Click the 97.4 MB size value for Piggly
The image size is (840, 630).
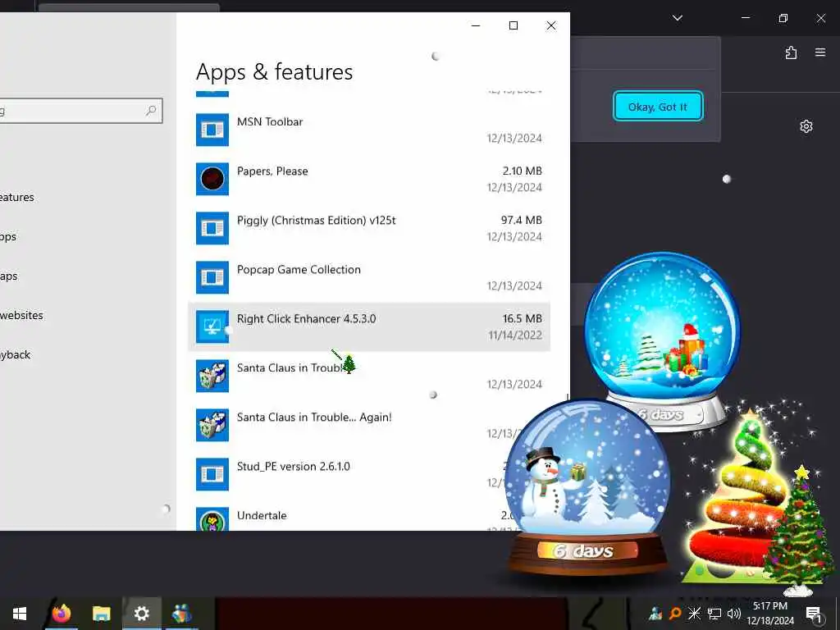521,220
